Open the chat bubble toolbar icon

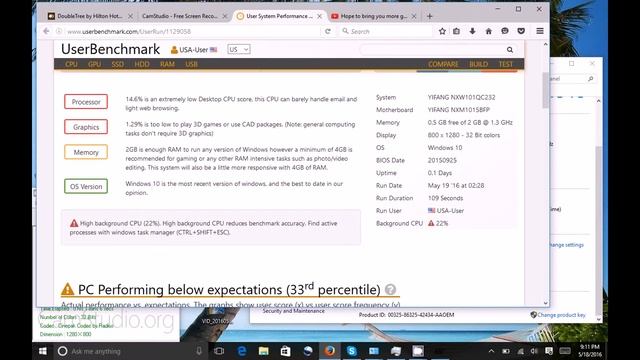click(x=505, y=31)
